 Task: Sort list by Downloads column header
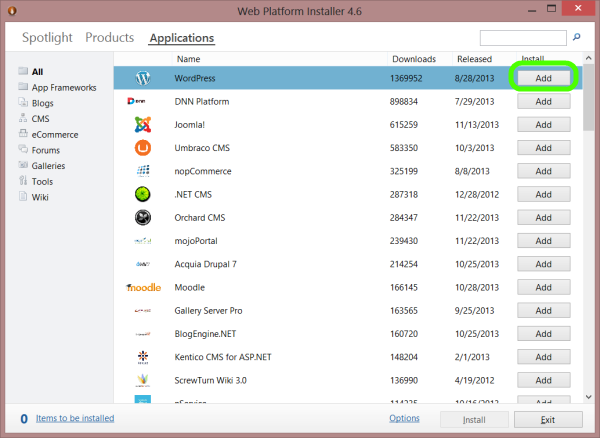point(414,59)
